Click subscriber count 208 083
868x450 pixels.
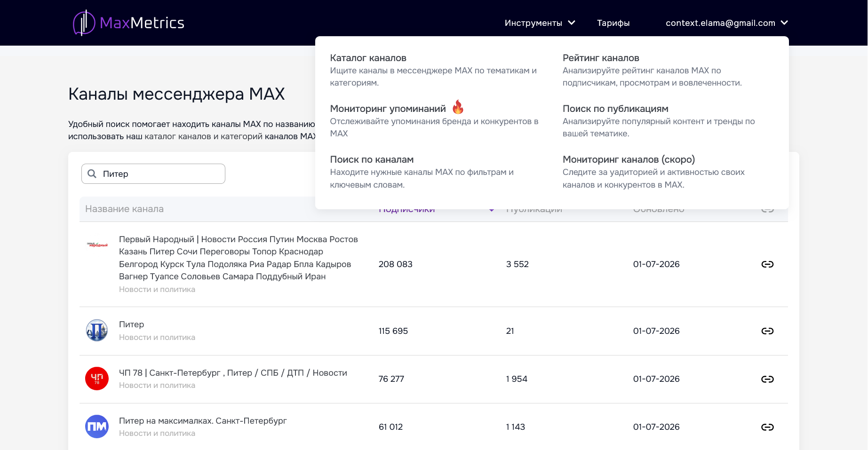point(395,264)
